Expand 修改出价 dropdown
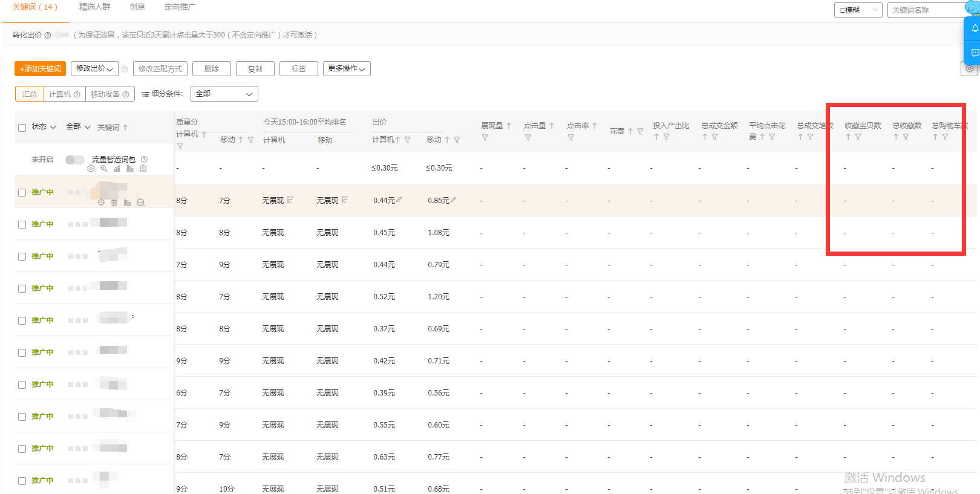The image size is (980, 494). tap(94, 68)
